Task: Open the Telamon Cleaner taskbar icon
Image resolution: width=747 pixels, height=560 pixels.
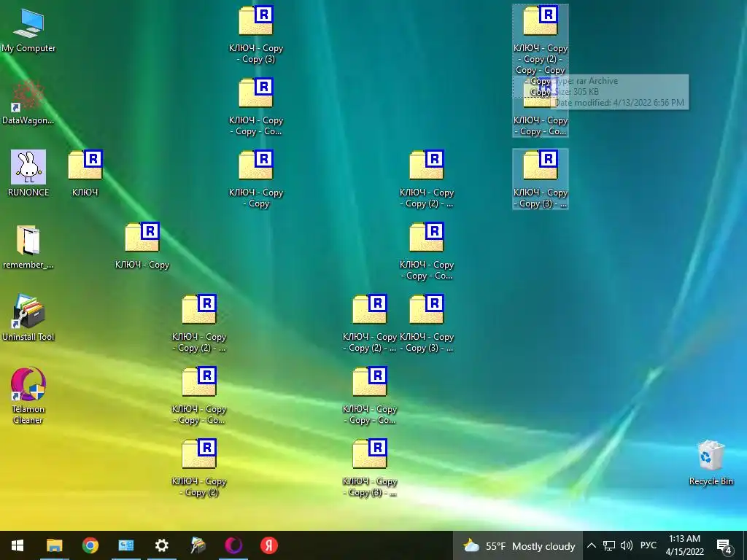Action: pyautogui.click(x=233, y=545)
